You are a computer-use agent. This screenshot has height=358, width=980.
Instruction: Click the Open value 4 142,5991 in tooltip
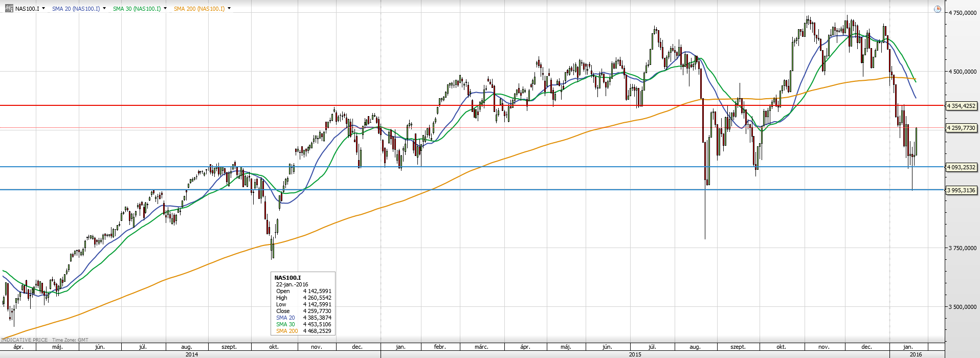click(317, 291)
